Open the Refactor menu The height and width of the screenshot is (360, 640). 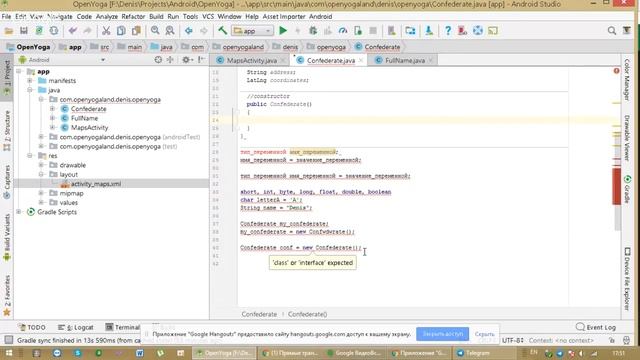click(x=133, y=16)
